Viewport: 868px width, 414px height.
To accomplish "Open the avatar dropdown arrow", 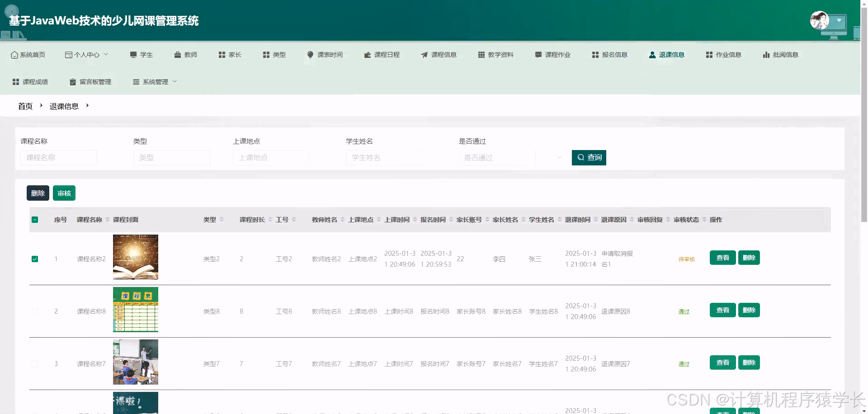I will (839, 20).
